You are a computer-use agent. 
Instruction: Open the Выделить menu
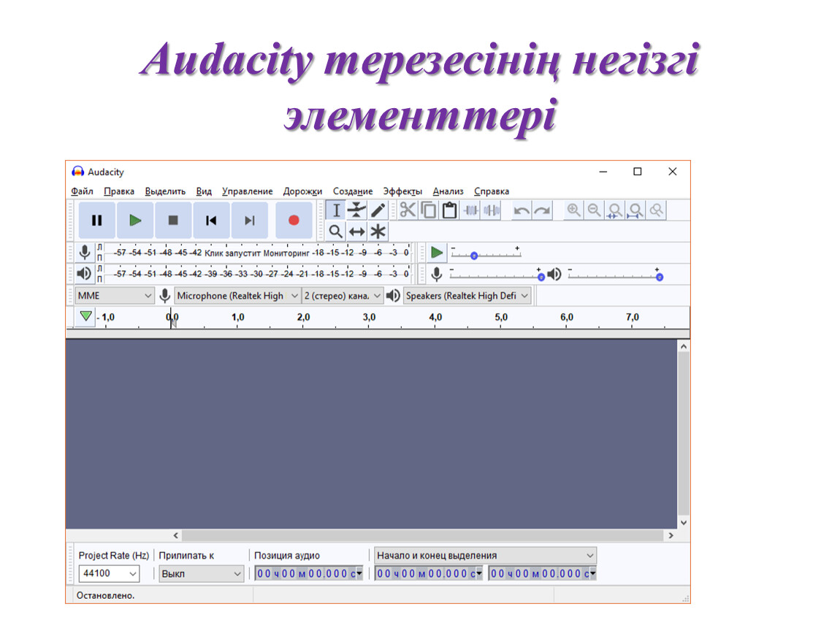pyautogui.click(x=165, y=191)
